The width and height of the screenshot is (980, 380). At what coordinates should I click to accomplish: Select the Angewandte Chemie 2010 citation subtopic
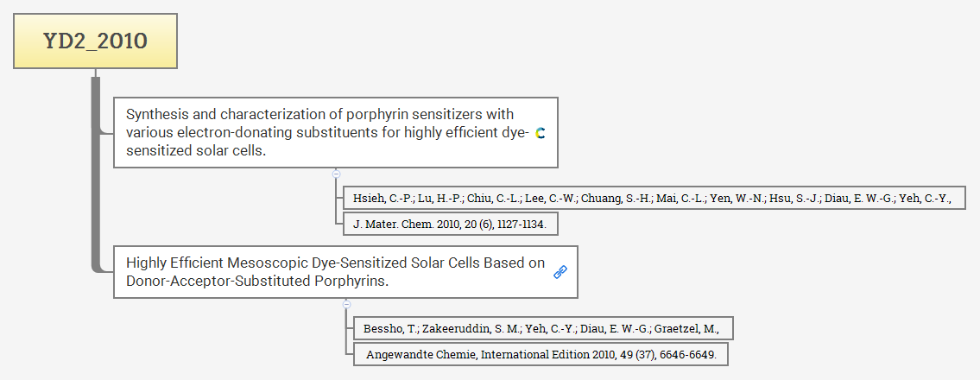click(x=541, y=354)
